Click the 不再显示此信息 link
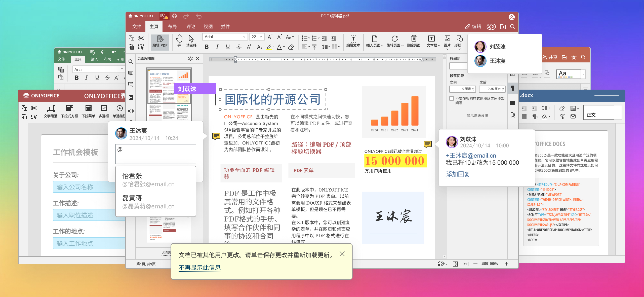This screenshot has width=644, height=297. click(199, 268)
